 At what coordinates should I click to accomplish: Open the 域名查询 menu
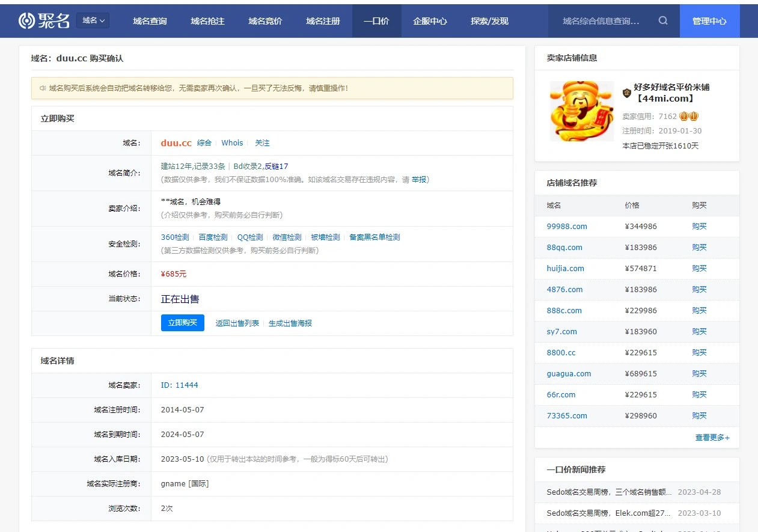tap(150, 21)
